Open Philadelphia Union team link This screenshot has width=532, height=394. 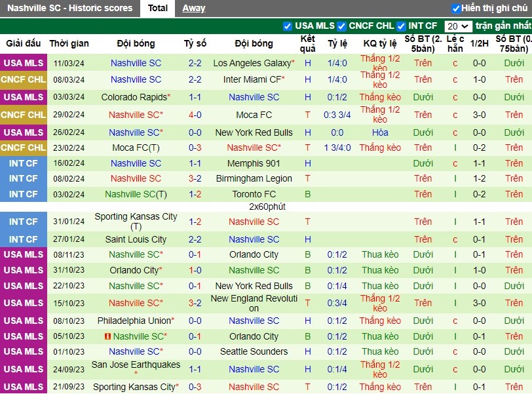[x=136, y=321]
